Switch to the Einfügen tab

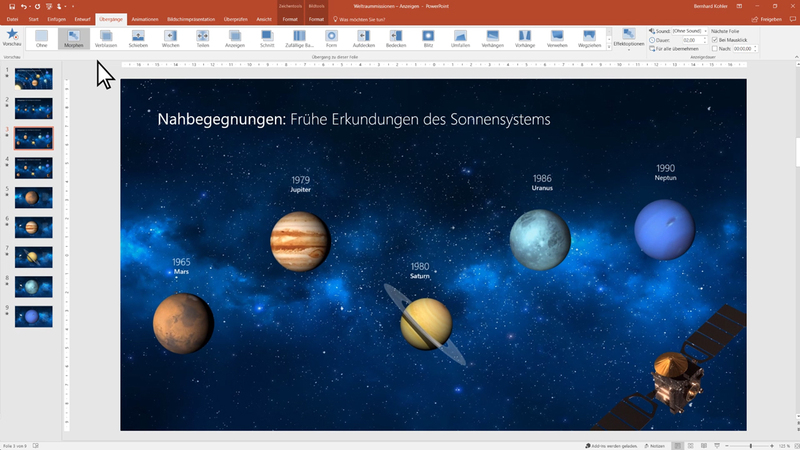tap(57, 18)
